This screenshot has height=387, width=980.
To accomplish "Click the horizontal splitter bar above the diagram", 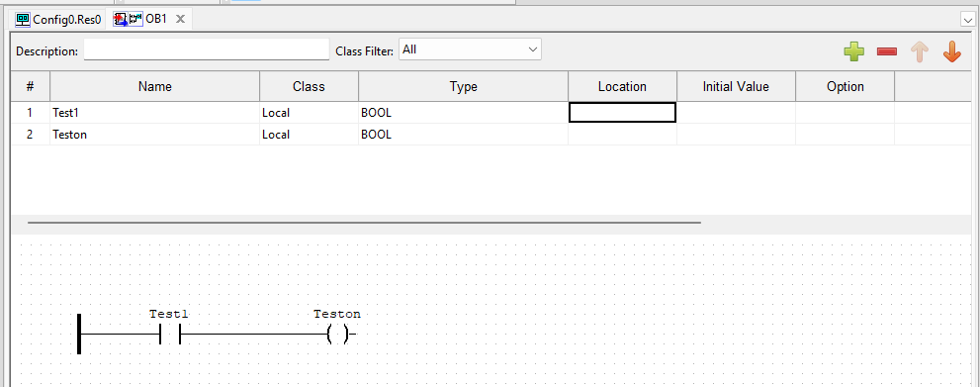I will tap(364, 222).
